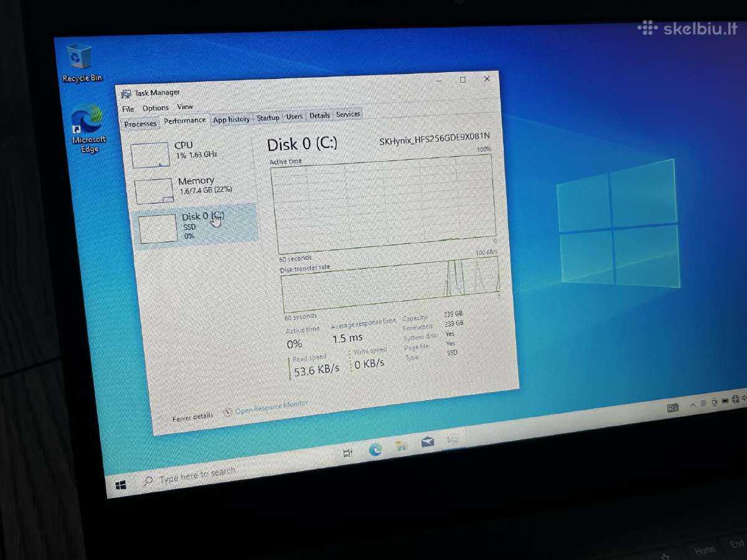This screenshot has width=747, height=560.
Task: Click the Memory mini graph thumbnail
Action: click(154, 191)
